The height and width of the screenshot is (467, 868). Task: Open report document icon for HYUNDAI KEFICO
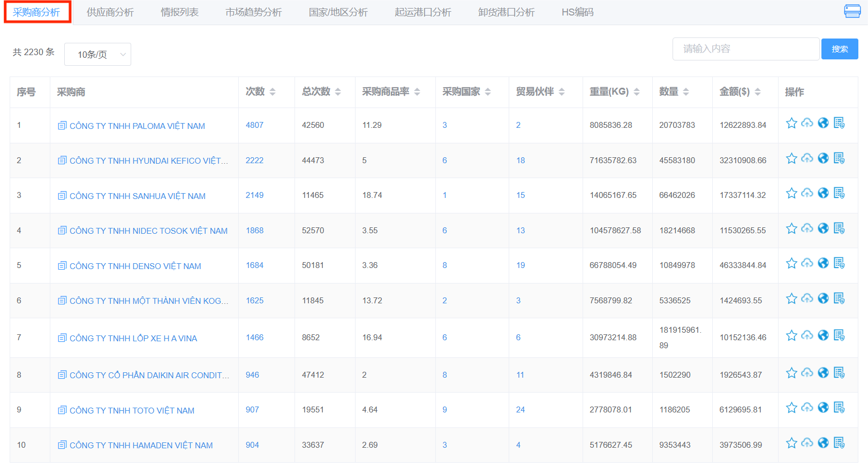tap(839, 158)
